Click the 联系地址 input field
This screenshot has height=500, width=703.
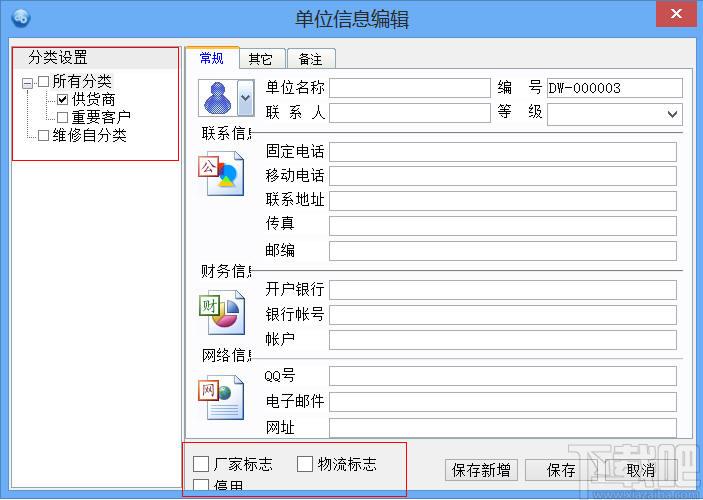[503, 201]
